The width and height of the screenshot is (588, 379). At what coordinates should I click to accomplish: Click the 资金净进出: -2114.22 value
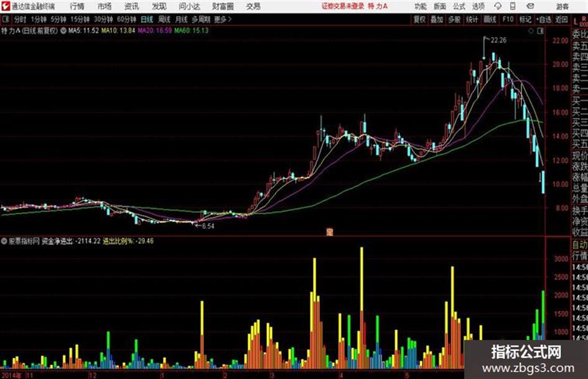pyautogui.click(x=71, y=241)
